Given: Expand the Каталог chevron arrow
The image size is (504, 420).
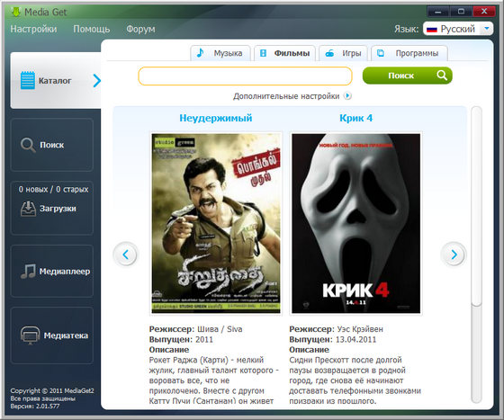Looking at the screenshot, I should (x=96, y=81).
